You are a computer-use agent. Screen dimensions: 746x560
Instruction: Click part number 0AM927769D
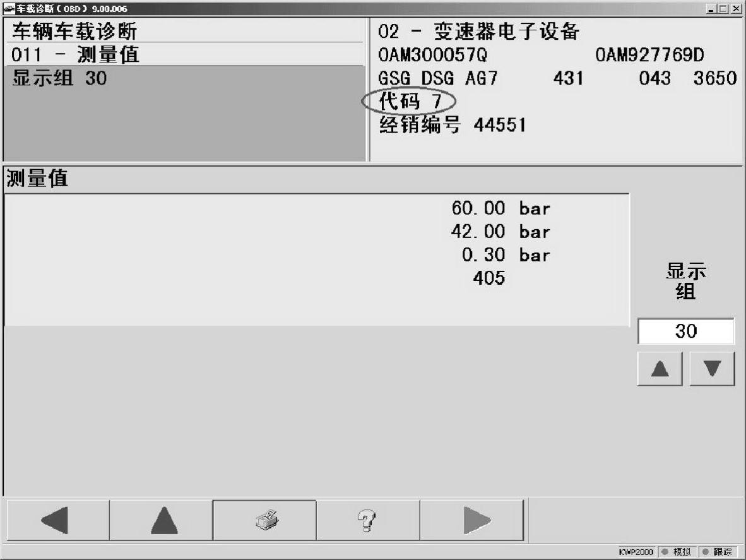[x=649, y=55]
